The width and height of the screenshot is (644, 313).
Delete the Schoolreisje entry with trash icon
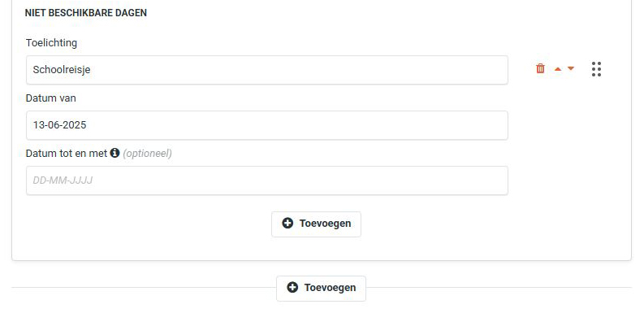click(540, 68)
